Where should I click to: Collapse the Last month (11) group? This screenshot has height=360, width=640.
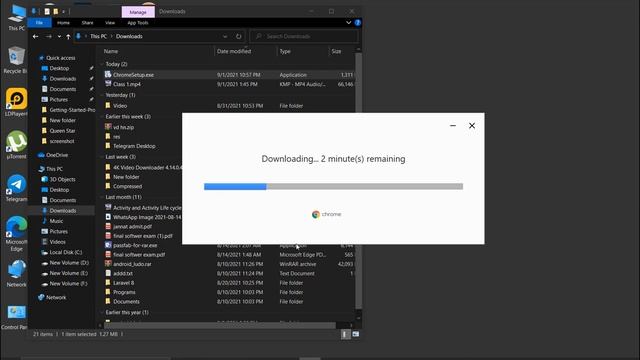(101, 197)
